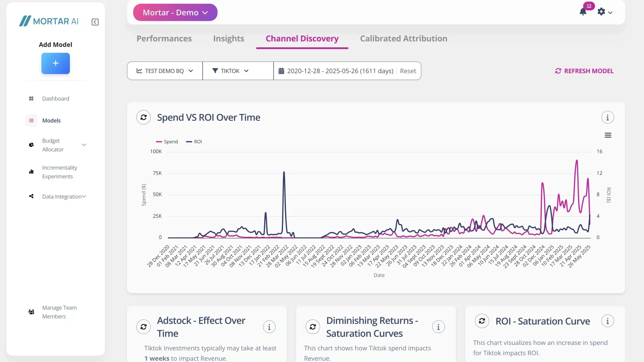644x362 pixels.
Task: Show info for ROI Saturation Curve
Action: [608, 321]
